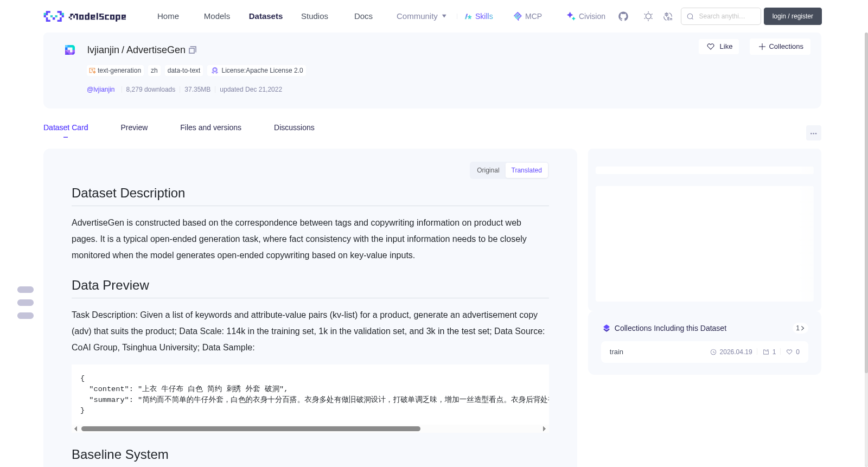Click the 2026.04.19 date text
Viewport: 868px width, 467px height.
pyautogui.click(x=736, y=352)
